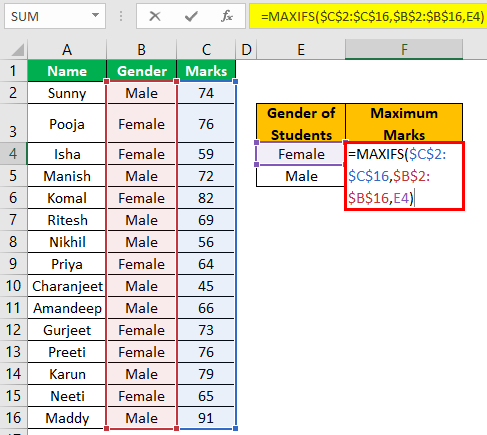Select column D header
The height and width of the screenshot is (435, 487).
pyautogui.click(x=246, y=50)
